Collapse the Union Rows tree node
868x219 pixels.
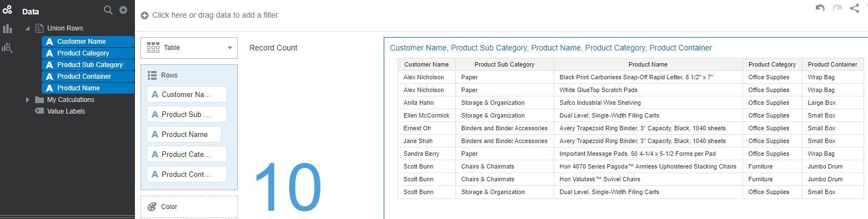[28, 28]
